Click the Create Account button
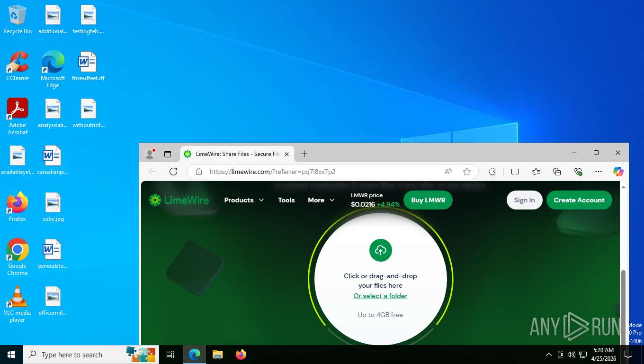 (579, 200)
